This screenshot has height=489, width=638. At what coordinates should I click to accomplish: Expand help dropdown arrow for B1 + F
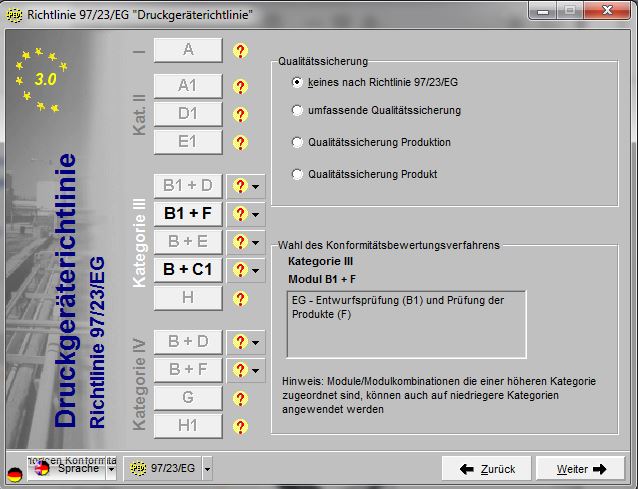click(x=256, y=215)
